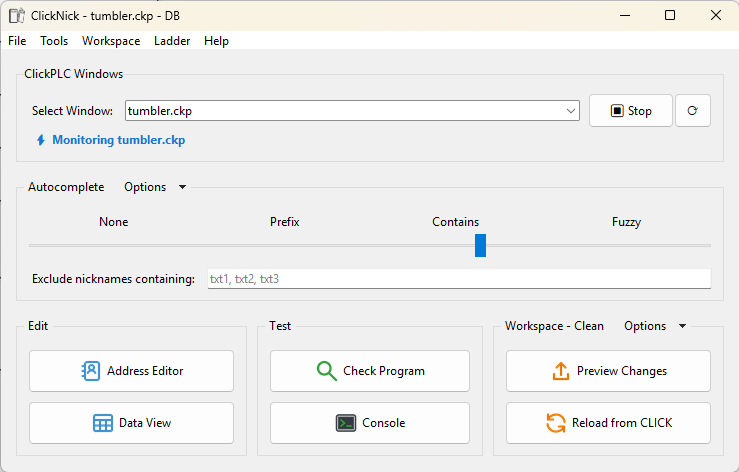Expand the Select Window combo box
Viewport: 739px width, 472px height.
click(570, 111)
